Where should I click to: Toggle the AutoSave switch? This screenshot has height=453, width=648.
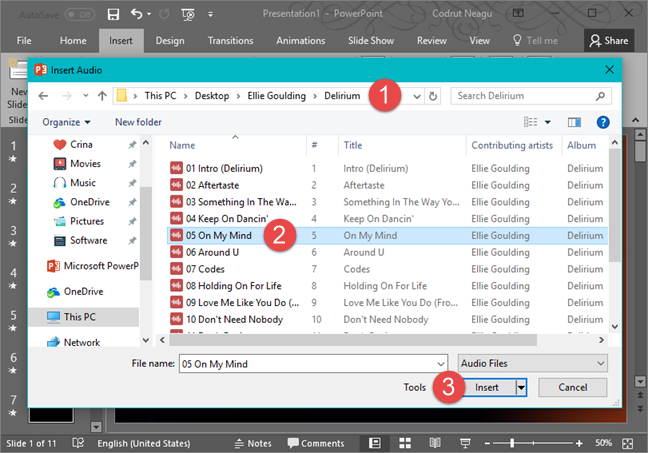80,14
